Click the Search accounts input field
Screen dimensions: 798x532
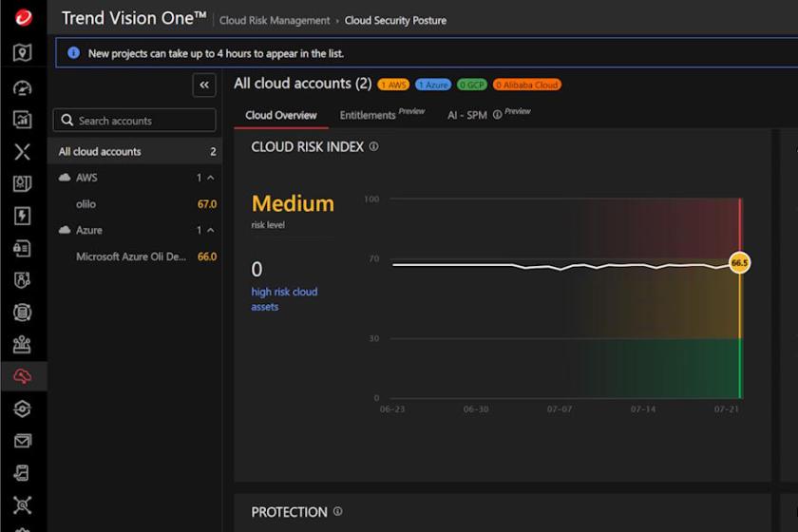tap(134, 120)
